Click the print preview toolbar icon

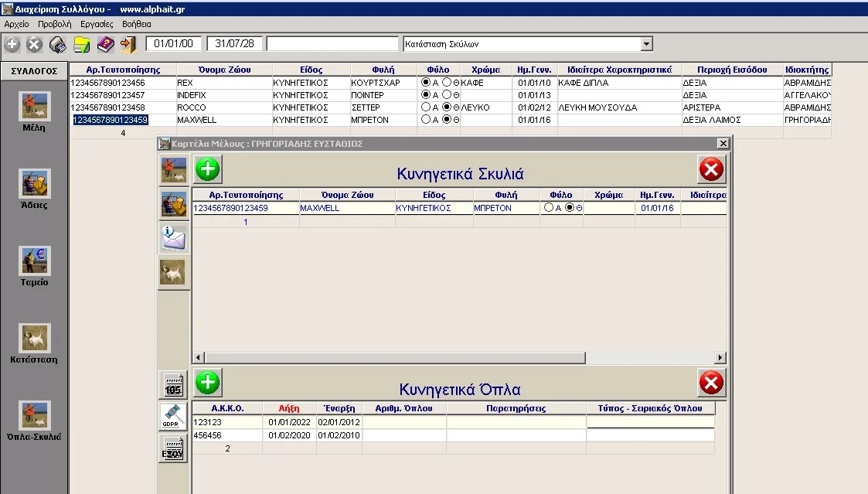(x=57, y=44)
